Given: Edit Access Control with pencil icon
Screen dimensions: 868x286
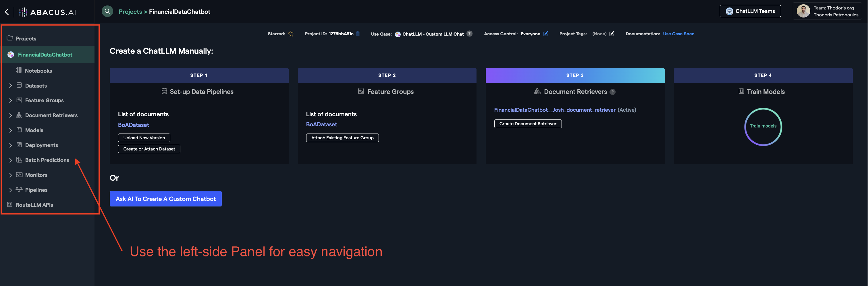Looking at the screenshot, I should 545,34.
